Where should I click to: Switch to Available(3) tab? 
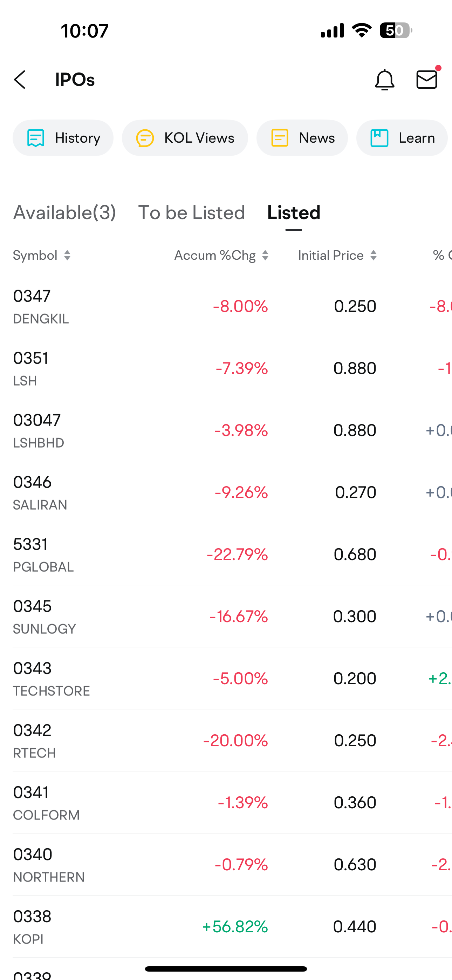[x=65, y=212]
